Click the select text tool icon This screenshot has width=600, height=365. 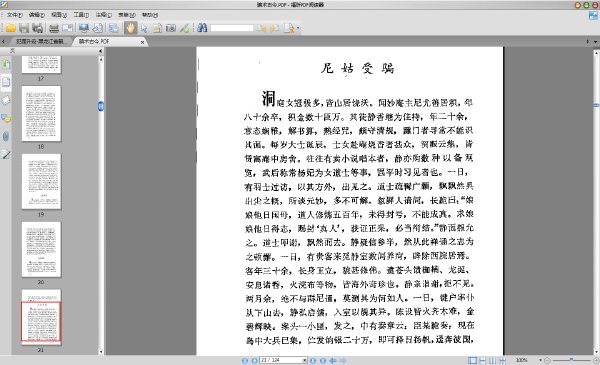[157, 28]
